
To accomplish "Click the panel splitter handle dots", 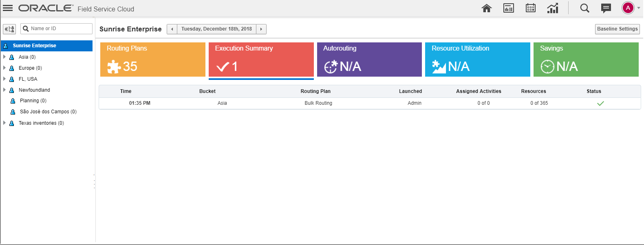I will 94,181.
